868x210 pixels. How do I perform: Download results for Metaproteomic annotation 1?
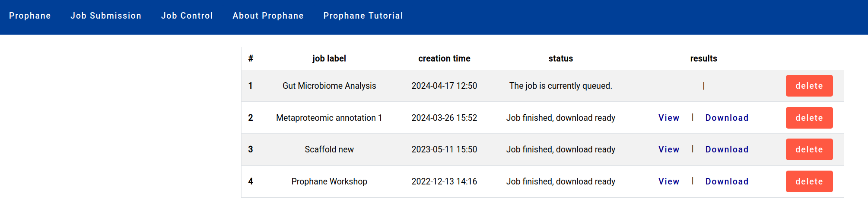(727, 118)
